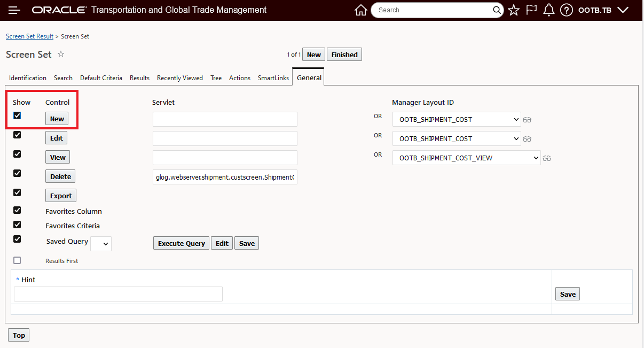
Task: View layout glasses icon for New row
Action: [x=527, y=120]
